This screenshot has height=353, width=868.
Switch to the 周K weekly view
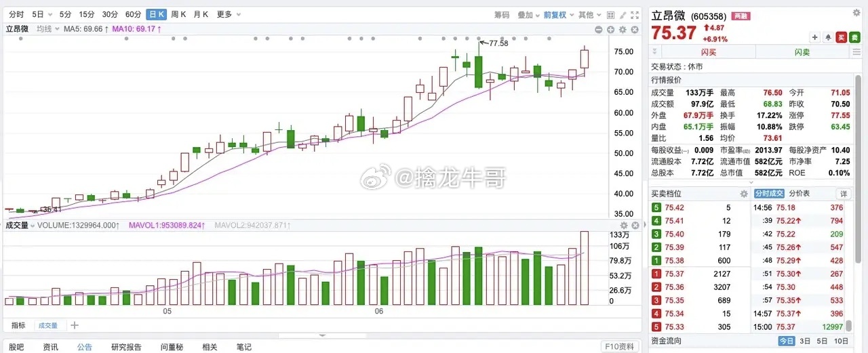click(178, 14)
